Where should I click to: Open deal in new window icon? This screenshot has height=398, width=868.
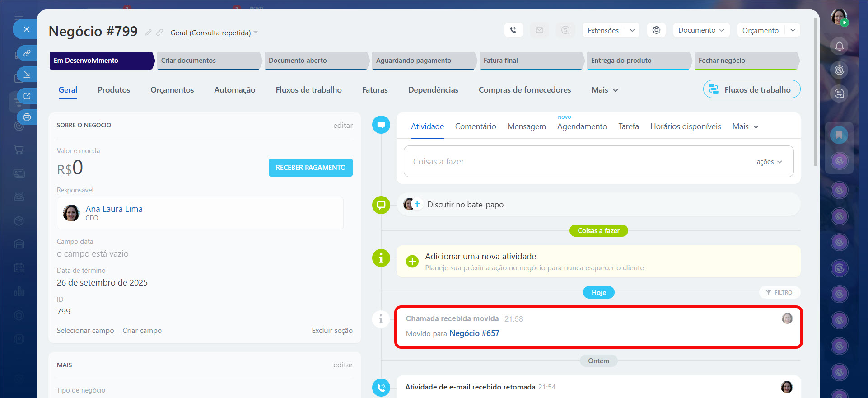[x=27, y=96]
